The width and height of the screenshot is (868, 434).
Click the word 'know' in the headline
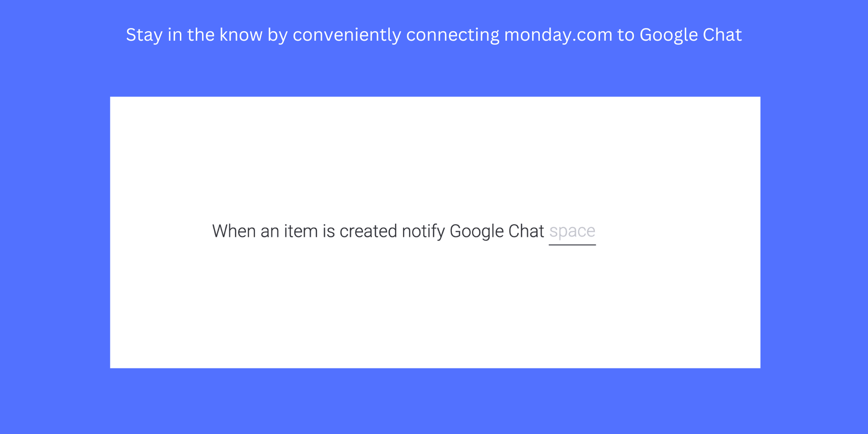241,35
